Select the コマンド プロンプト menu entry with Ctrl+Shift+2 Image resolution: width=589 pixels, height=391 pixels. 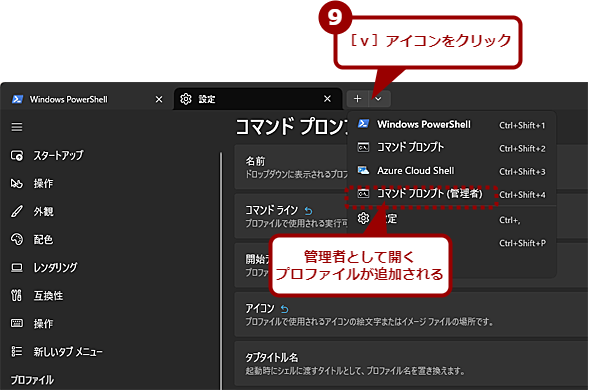coord(452,148)
